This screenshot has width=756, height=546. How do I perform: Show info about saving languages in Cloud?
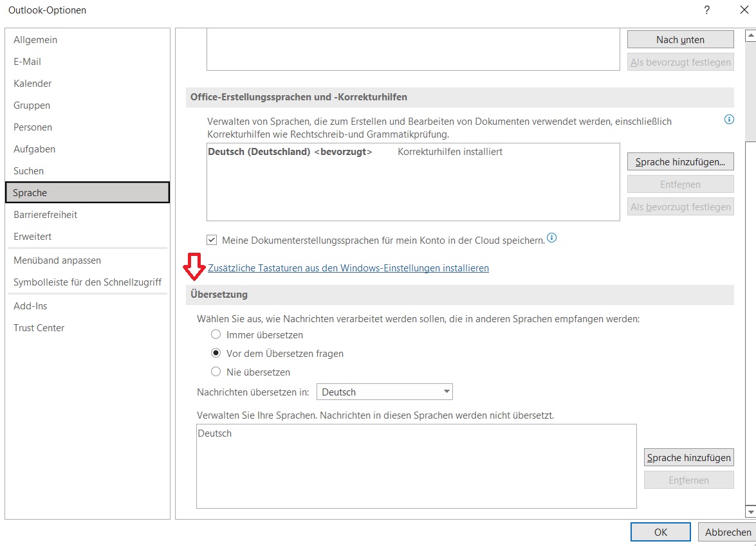[551, 237]
